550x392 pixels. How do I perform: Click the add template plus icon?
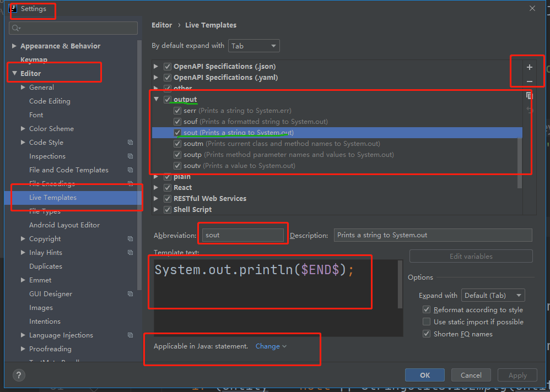(529, 67)
